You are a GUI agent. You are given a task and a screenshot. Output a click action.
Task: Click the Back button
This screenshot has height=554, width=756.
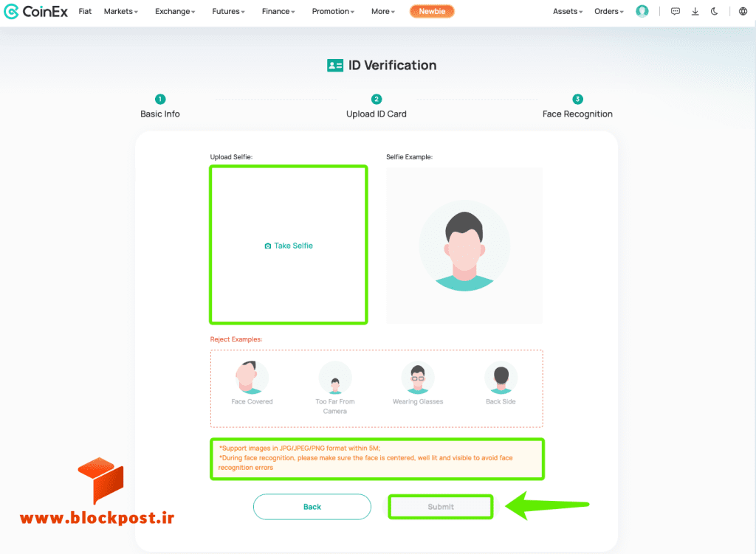[x=312, y=507]
